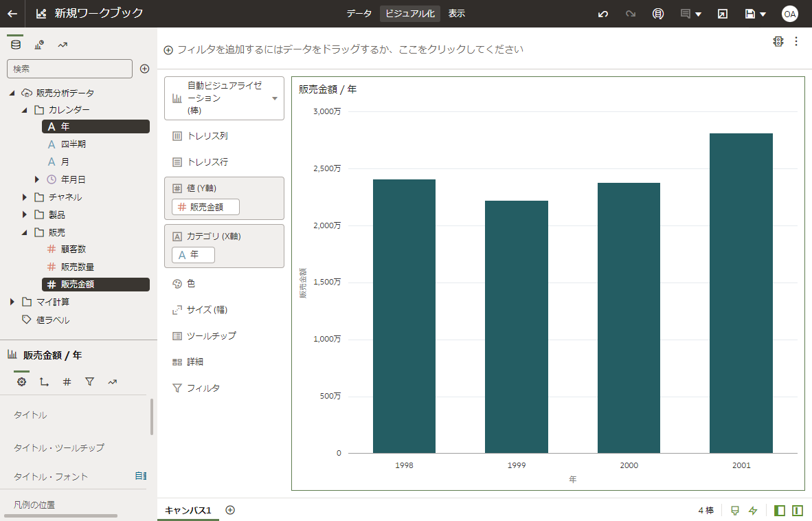Open the OA user profile avatar

click(x=789, y=14)
